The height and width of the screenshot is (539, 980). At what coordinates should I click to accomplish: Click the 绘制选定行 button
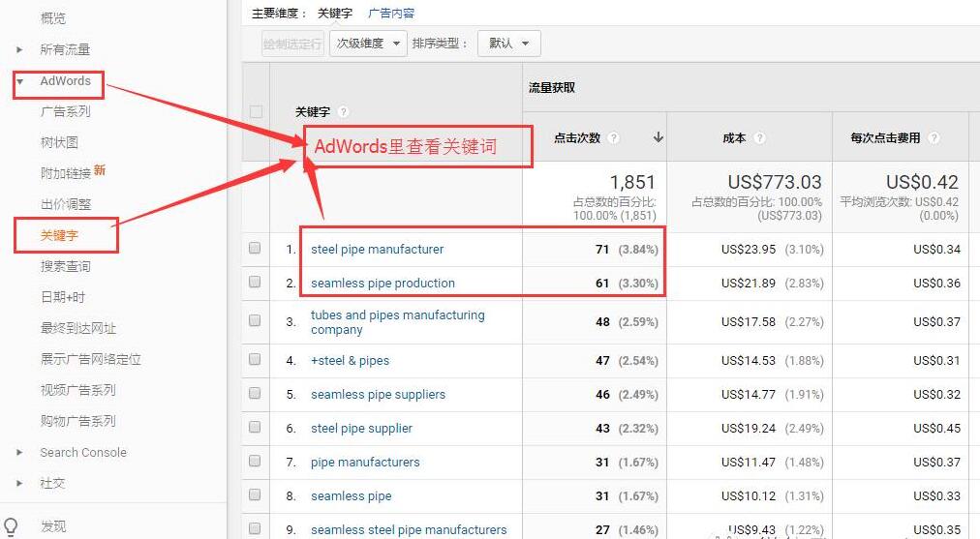coord(292,44)
